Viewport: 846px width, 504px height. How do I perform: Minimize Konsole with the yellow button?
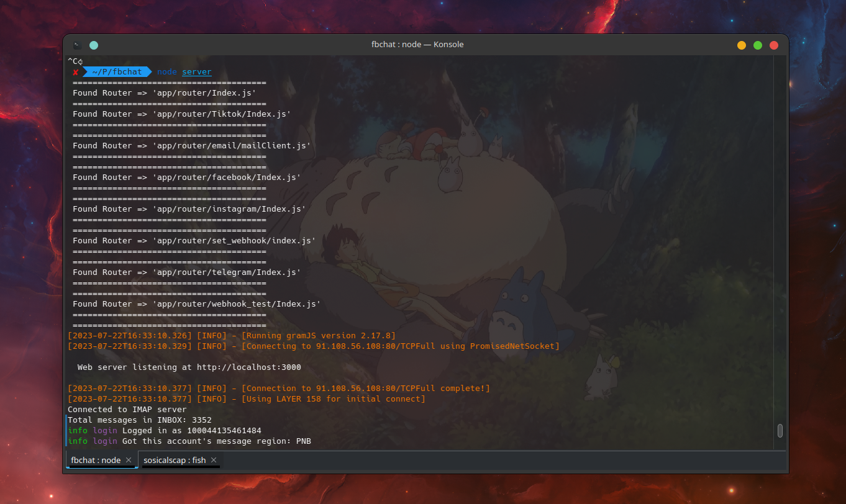click(x=742, y=45)
